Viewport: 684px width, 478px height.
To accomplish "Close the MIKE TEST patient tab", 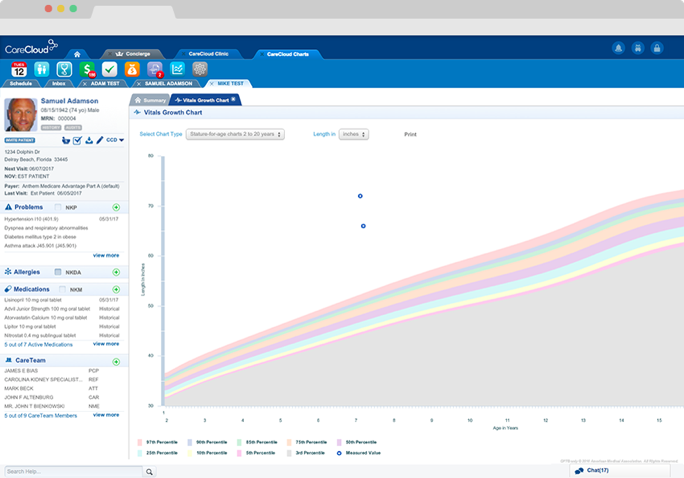I will 212,83.
